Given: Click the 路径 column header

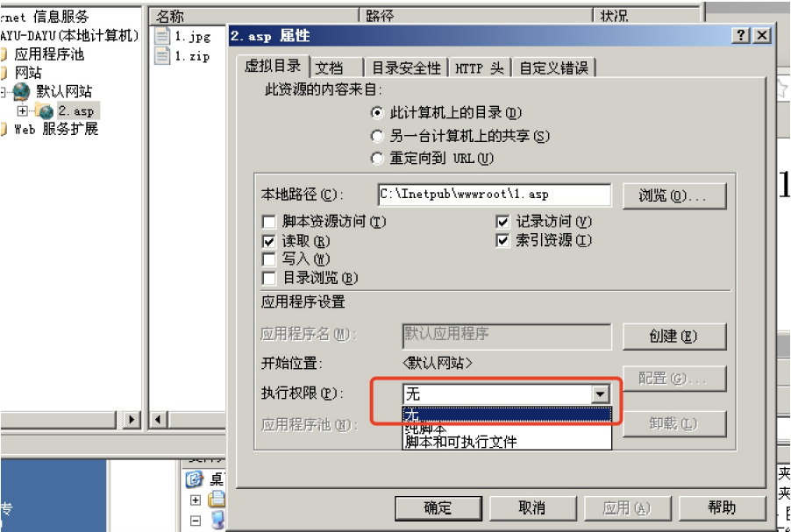Looking at the screenshot, I should (475, 16).
